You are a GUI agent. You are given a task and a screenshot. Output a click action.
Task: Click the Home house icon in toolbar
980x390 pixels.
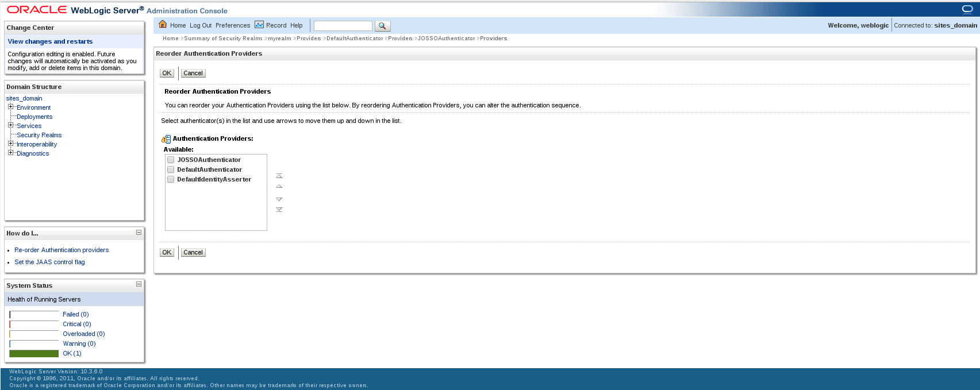[x=163, y=24]
